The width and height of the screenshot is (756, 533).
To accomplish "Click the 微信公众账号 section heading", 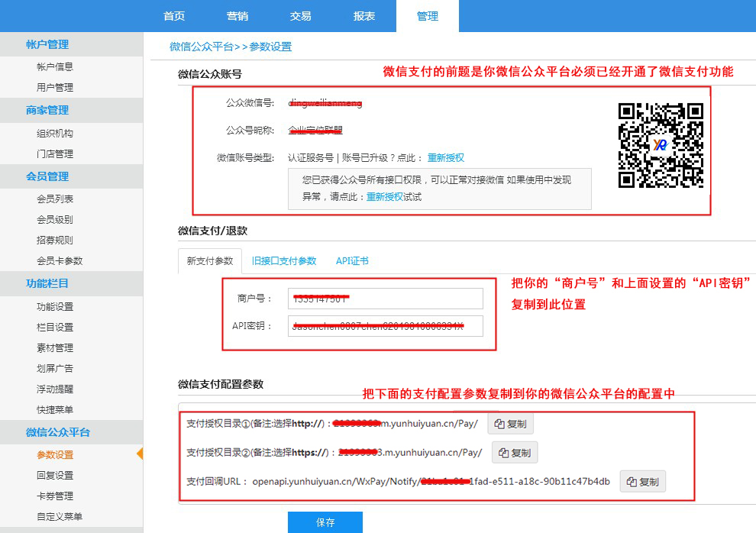I will (x=210, y=74).
